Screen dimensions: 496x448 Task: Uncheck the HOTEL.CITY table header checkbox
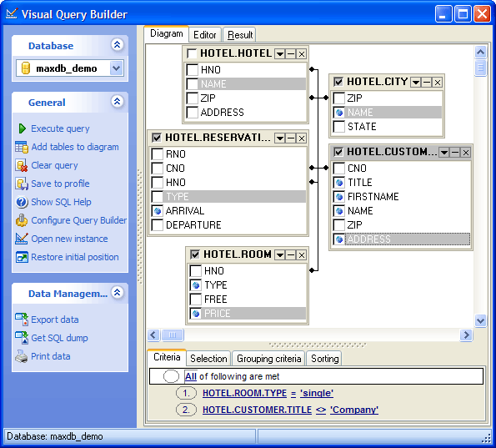[338, 82]
